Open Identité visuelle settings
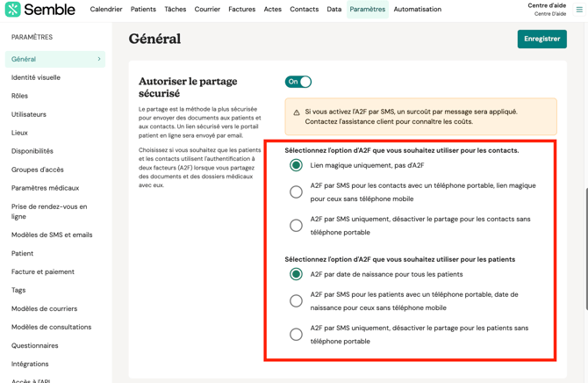The height and width of the screenshot is (383, 588). pos(36,77)
